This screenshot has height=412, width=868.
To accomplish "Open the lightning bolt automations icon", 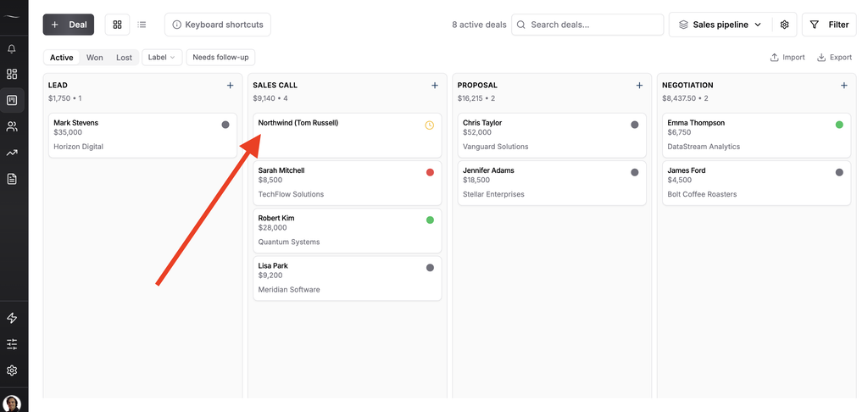I will [12, 318].
